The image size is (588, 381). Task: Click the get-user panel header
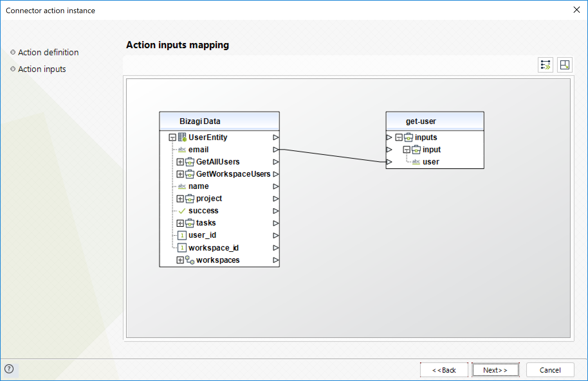[435, 121]
